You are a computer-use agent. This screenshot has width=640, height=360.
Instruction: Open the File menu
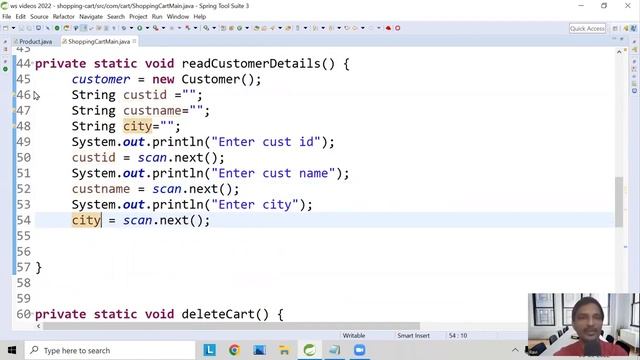pos(7,17)
